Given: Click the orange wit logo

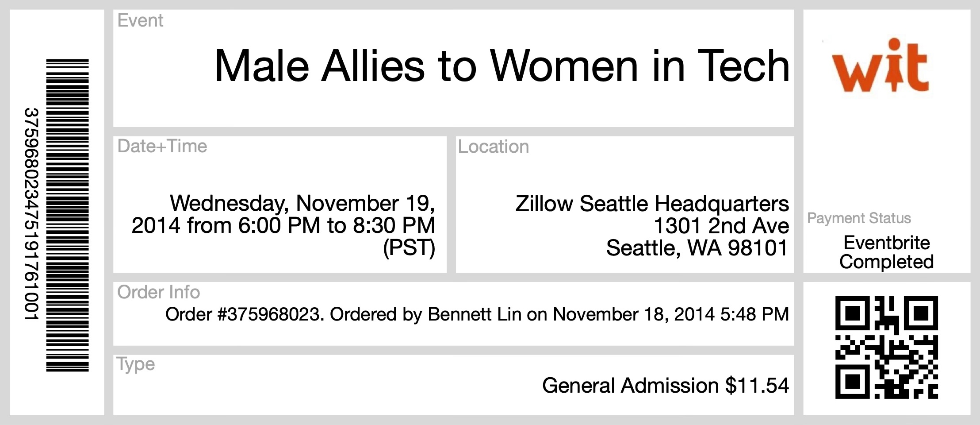Looking at the screenshot, I should pyautogui.click(x=880, y=66).
